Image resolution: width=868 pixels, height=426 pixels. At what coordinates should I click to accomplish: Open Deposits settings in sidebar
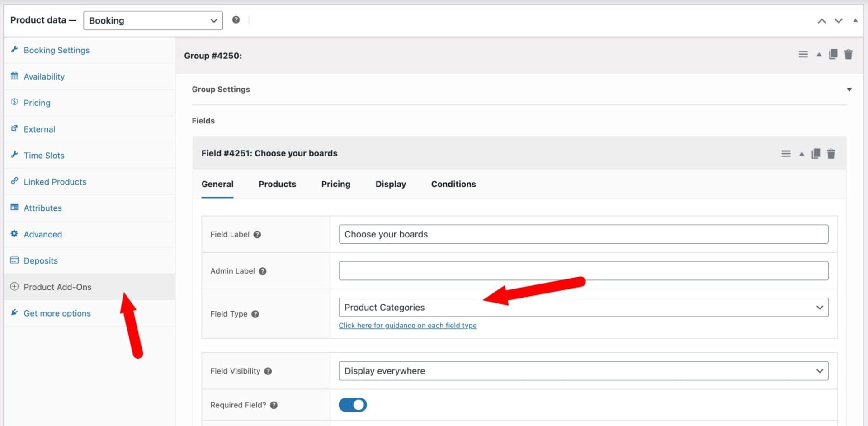pyautogui.click(x=90, y=260)
